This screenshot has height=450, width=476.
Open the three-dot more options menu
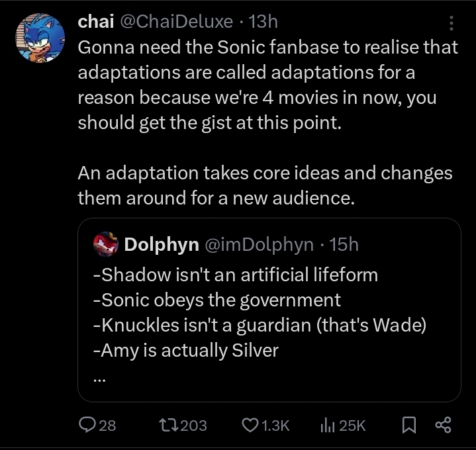pyautogui.click(x=452, y=24)
